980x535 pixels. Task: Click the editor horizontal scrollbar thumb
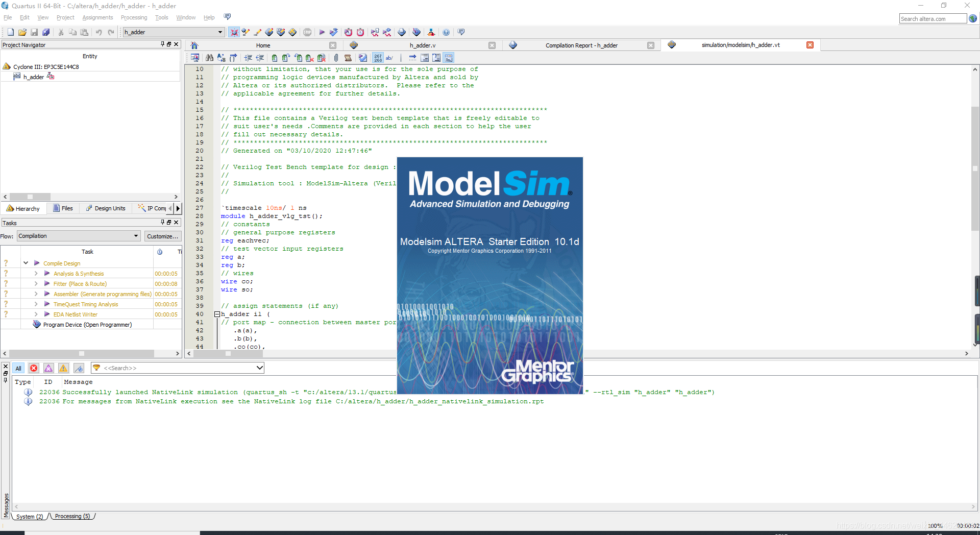click(228, 353)
